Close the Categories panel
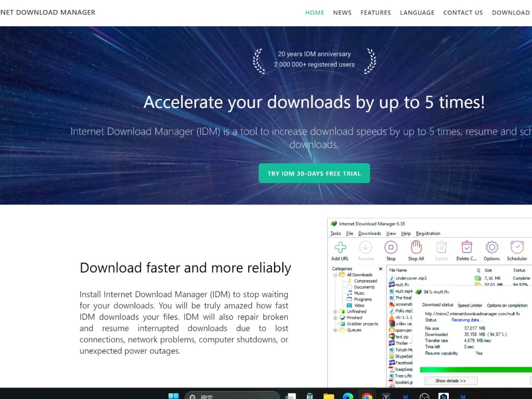This screenshot has width=532, height=399. pyautogui.click(x=381, y=269)
